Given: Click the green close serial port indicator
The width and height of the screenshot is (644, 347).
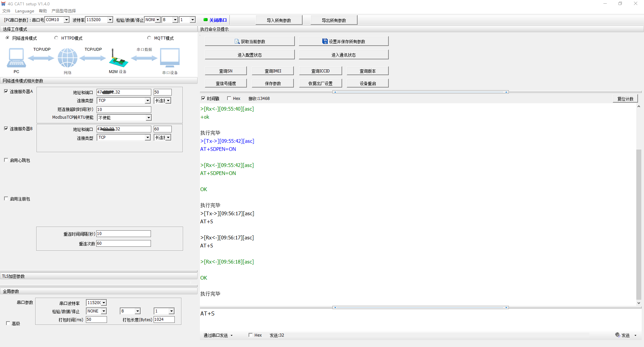Looking at the screenshot, I should [206, 20].
